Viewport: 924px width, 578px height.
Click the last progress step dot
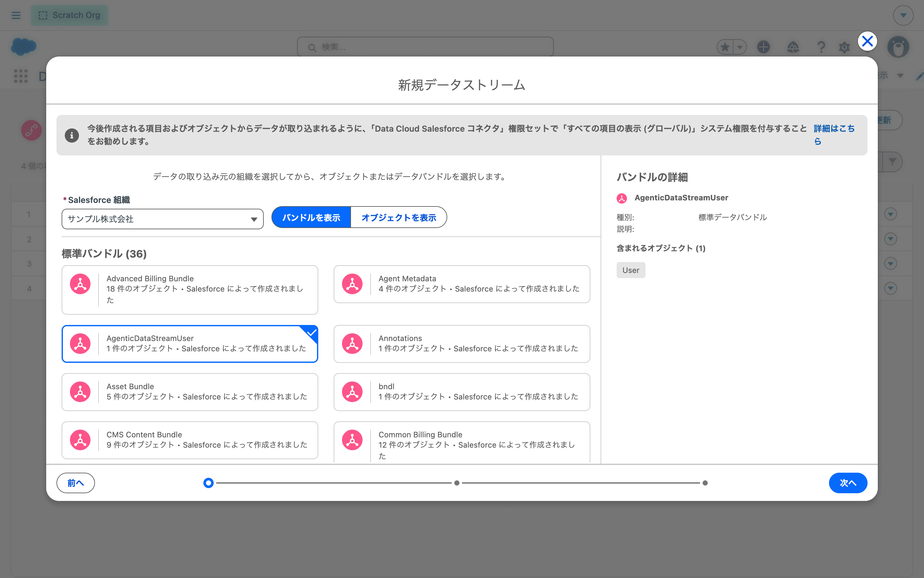coord(705,483)
